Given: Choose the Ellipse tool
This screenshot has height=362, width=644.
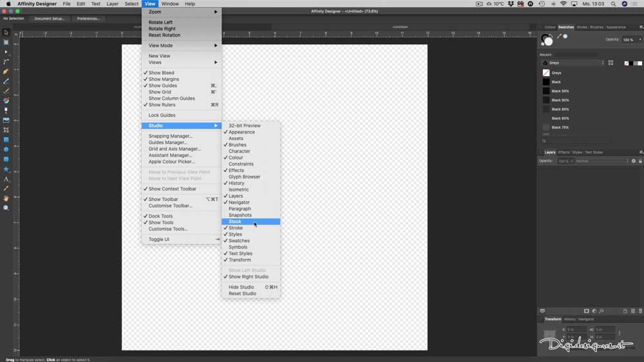Looking at the screenshot, I should pyautogui.click(x=6, y=149).
